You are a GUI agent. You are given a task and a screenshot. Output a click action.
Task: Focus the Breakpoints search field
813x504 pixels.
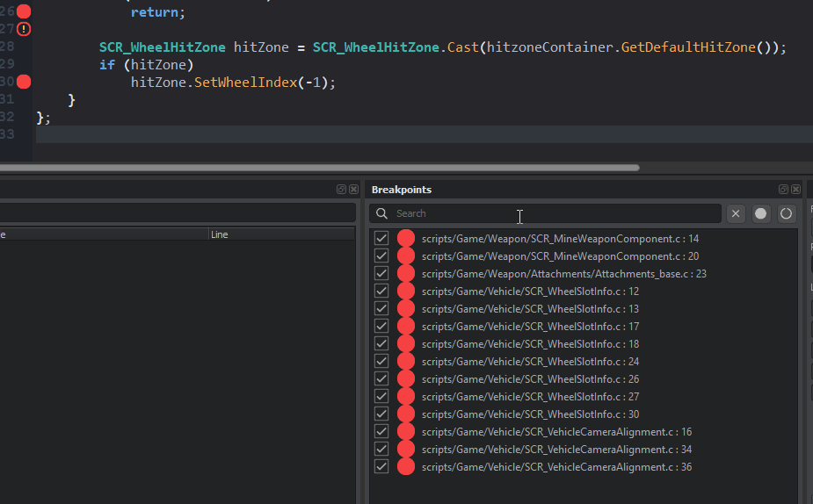pos(554,213)
